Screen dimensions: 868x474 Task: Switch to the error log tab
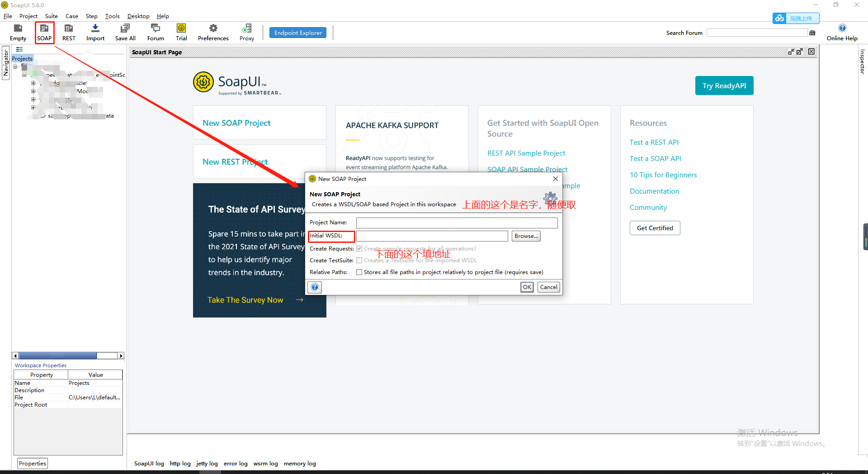click(236, 464)
